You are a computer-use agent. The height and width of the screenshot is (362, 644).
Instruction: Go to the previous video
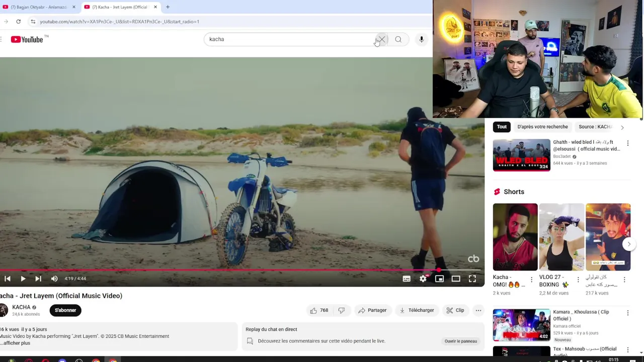(x=8, y=279)
